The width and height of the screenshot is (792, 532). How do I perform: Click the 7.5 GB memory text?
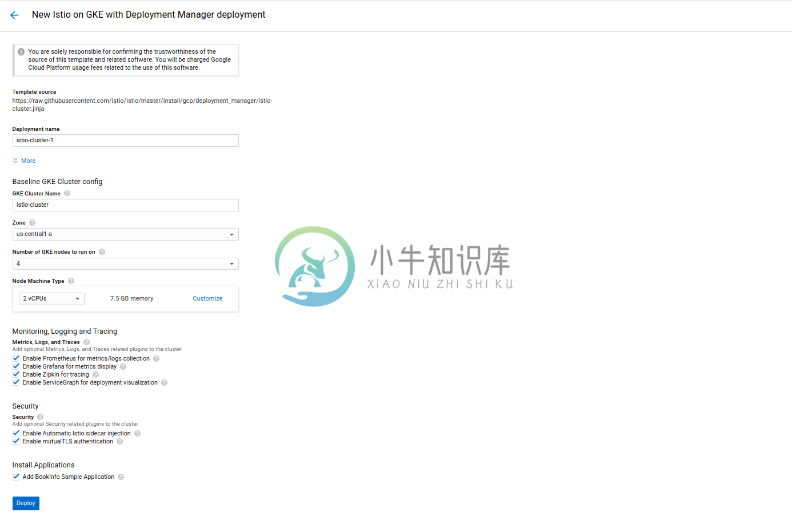click(x=132, y=299)
